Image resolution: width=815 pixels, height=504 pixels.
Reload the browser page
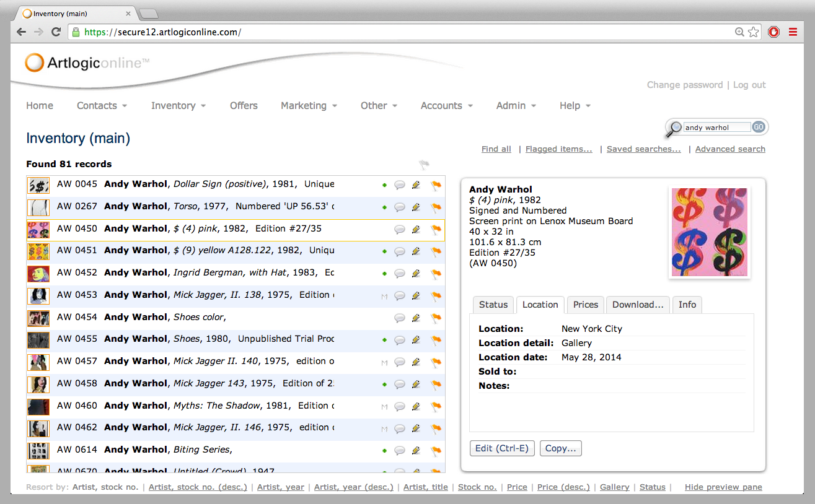point(56,32)
